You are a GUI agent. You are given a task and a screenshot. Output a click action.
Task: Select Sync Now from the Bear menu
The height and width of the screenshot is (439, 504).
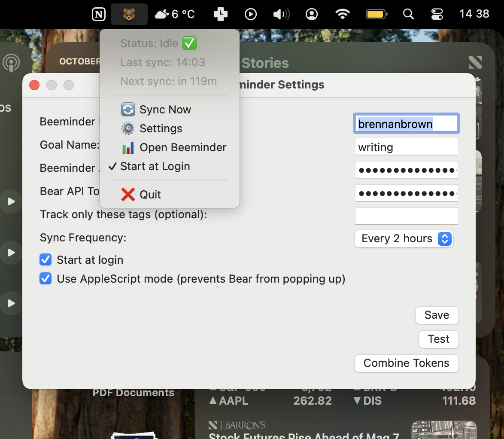click(x=164, y=110)
